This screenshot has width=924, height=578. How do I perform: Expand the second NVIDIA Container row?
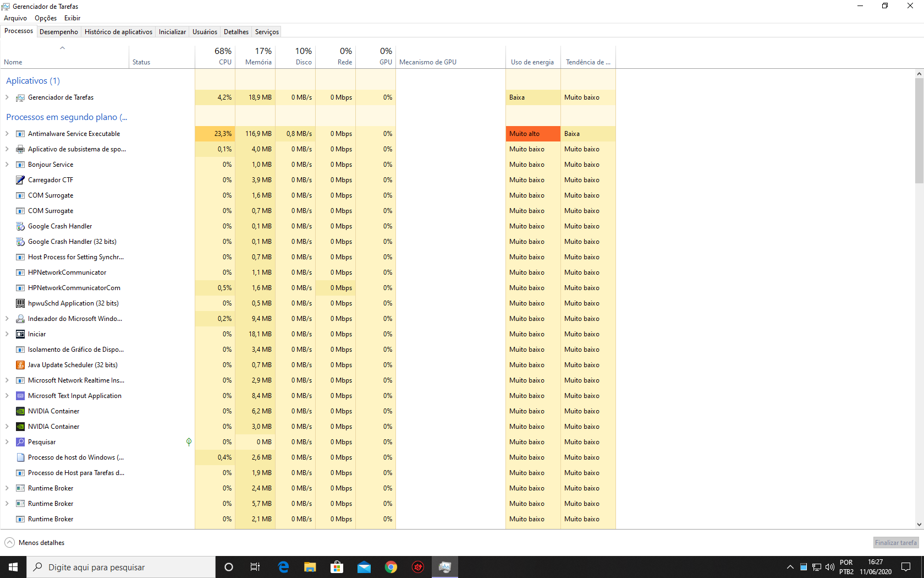[x=7, y=427]
